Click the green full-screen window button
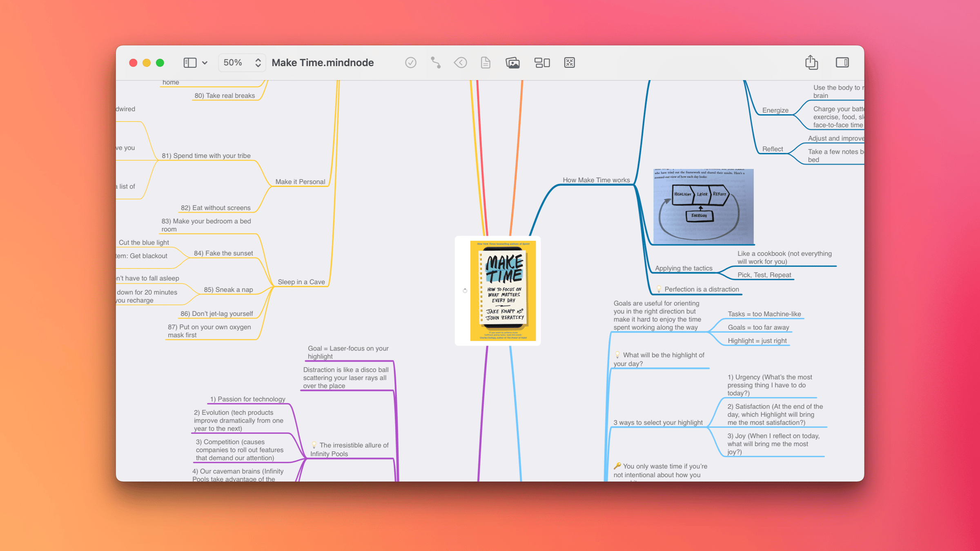 click(160, 63)
